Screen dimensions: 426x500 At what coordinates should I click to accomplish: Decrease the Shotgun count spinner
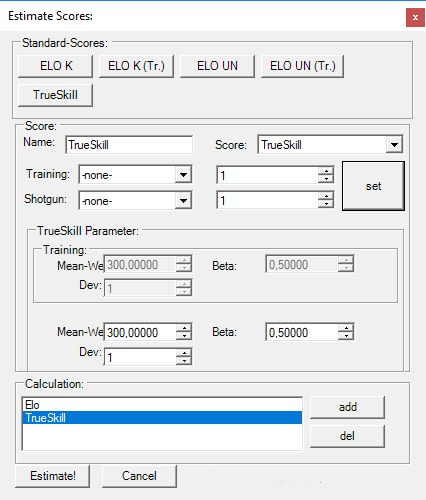click(326, 204)
